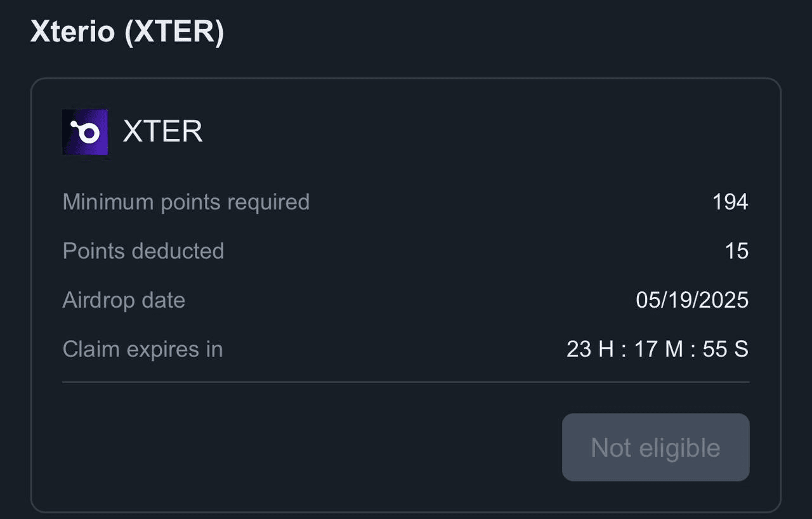This screenshot has width=812, height=519.
Task: Select the Points deducted label
Action: 143,251
